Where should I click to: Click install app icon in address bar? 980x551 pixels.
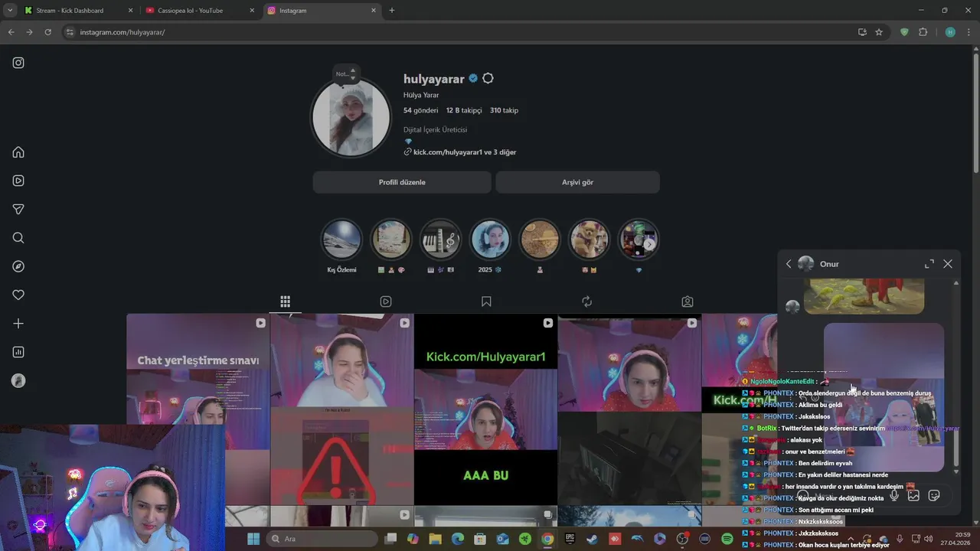click(862, 32)
